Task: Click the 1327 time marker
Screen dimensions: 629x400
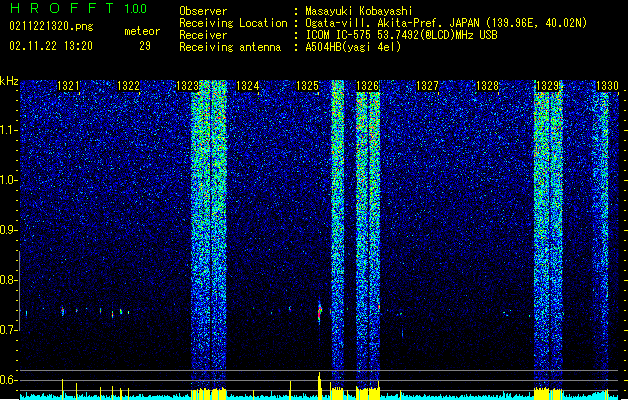Action: tap(427, 85)
